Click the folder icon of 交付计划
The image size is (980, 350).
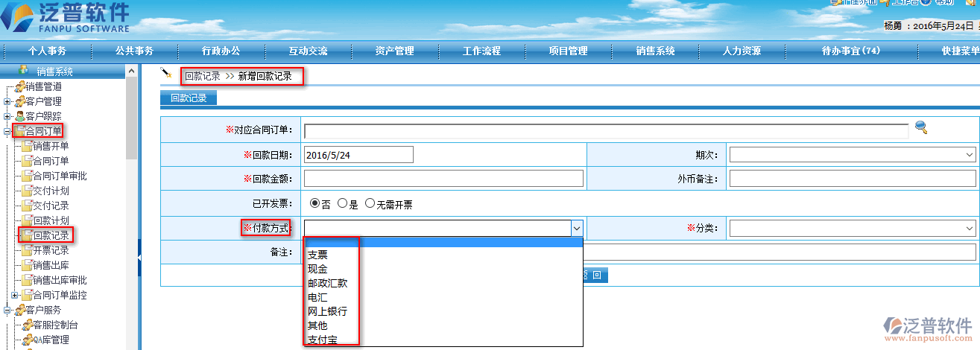(x=27, y=191)
